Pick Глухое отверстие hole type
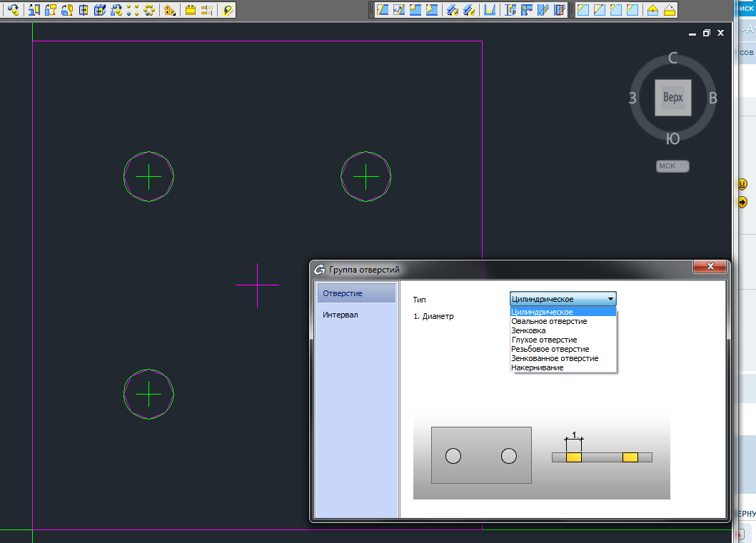 544,340
